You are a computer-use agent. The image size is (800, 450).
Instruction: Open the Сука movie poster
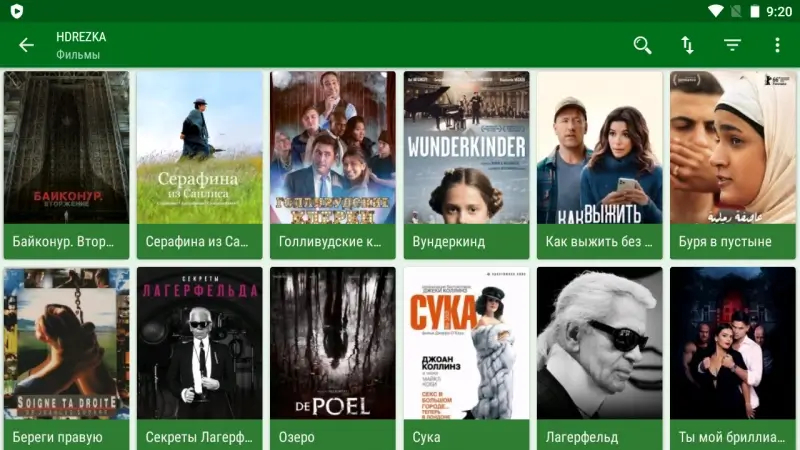click(x=466, y=343)
